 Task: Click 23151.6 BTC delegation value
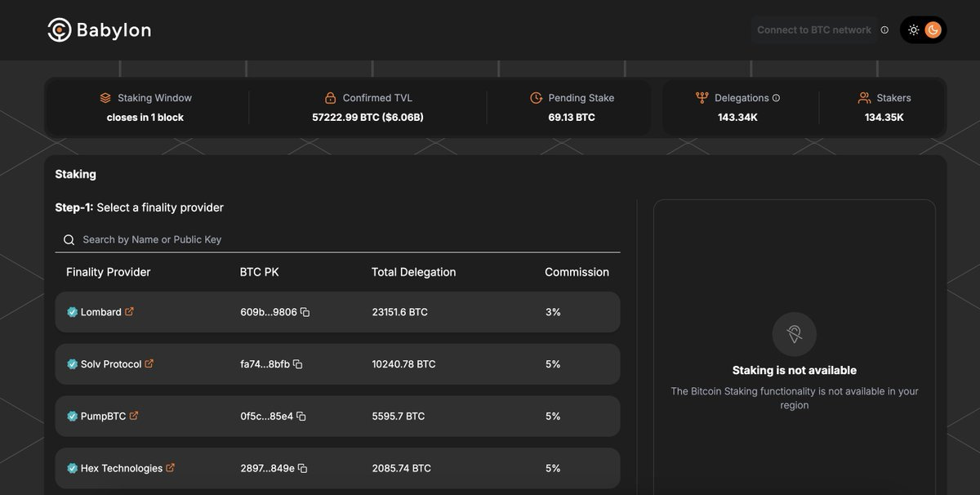click(x=400, y=312)
